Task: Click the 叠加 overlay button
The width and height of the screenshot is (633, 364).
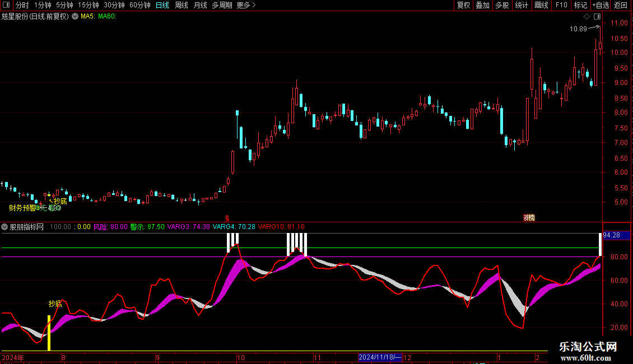Action: coord(482,5)
